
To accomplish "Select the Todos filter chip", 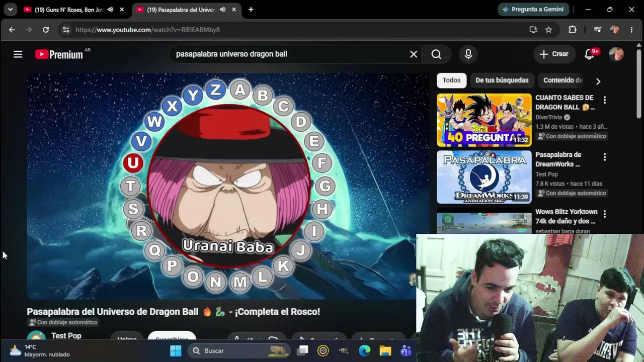I will click(452, 80).
